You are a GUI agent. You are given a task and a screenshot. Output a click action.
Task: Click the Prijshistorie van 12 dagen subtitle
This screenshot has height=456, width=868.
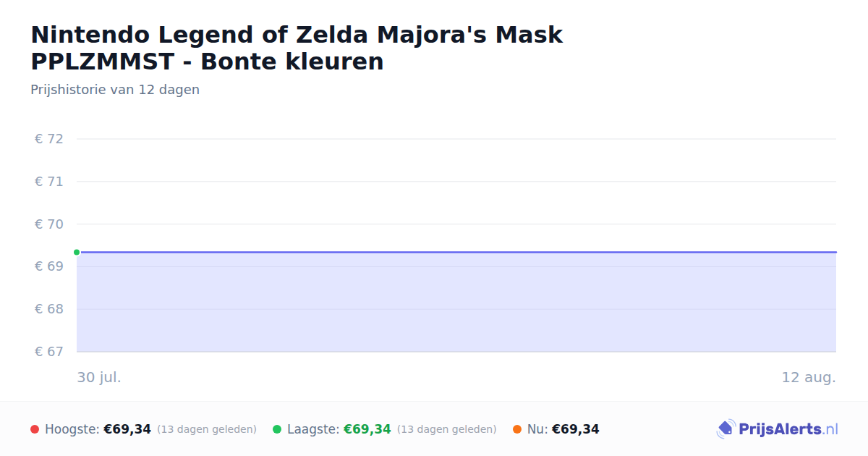(115, 90)
